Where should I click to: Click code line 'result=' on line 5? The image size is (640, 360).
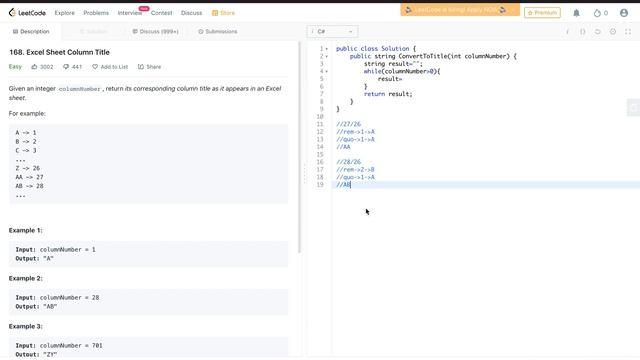[390, 79]
